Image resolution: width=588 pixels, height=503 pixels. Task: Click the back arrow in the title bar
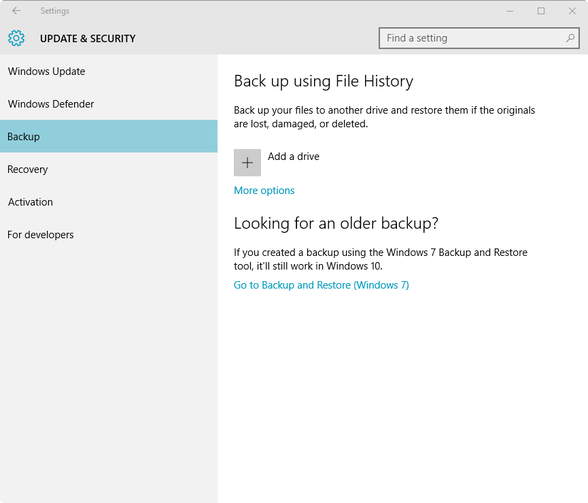click(16, 11)
